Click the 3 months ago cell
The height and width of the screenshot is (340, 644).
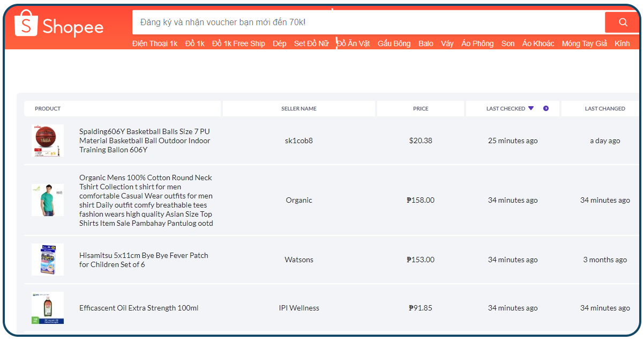[x=605, y=260]
